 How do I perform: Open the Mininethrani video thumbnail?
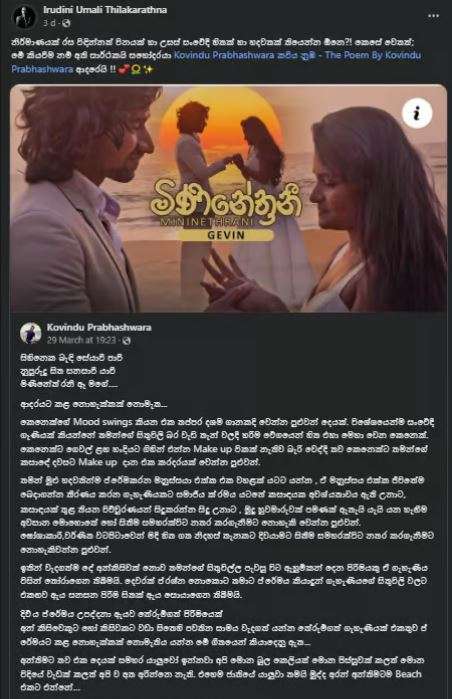[x=228, y=198]
